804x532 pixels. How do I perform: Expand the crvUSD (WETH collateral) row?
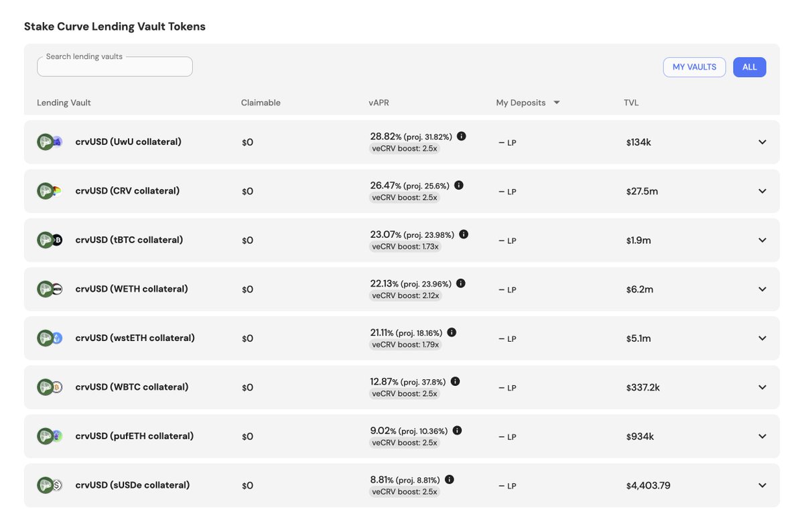pyautogui.click(x=762, y=289)
